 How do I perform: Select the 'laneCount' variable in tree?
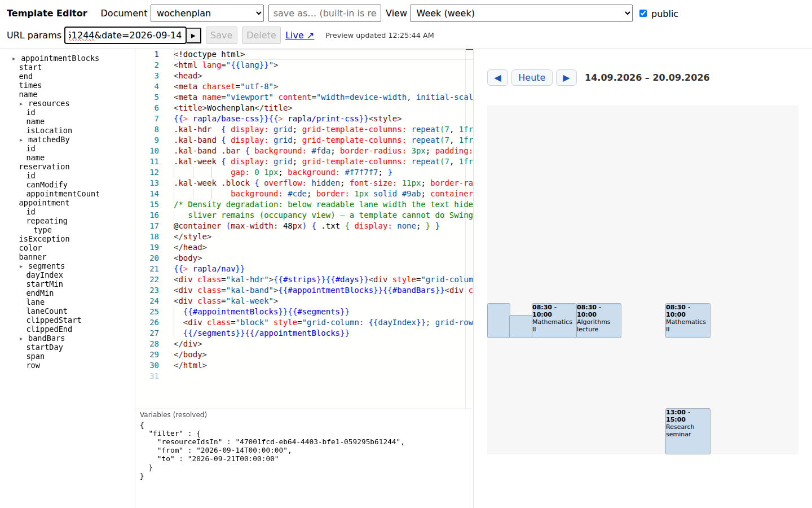[x=47, y=312]
